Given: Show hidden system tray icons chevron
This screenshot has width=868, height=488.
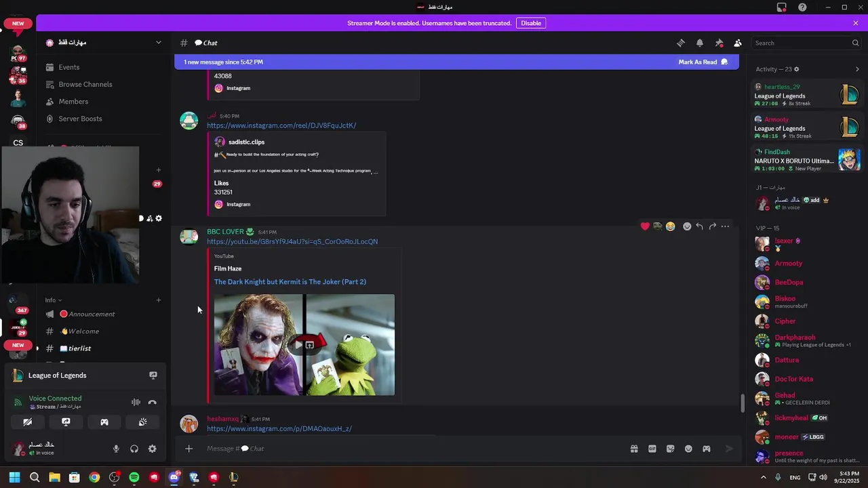Looking at the screenshot, I should [763, 477].
